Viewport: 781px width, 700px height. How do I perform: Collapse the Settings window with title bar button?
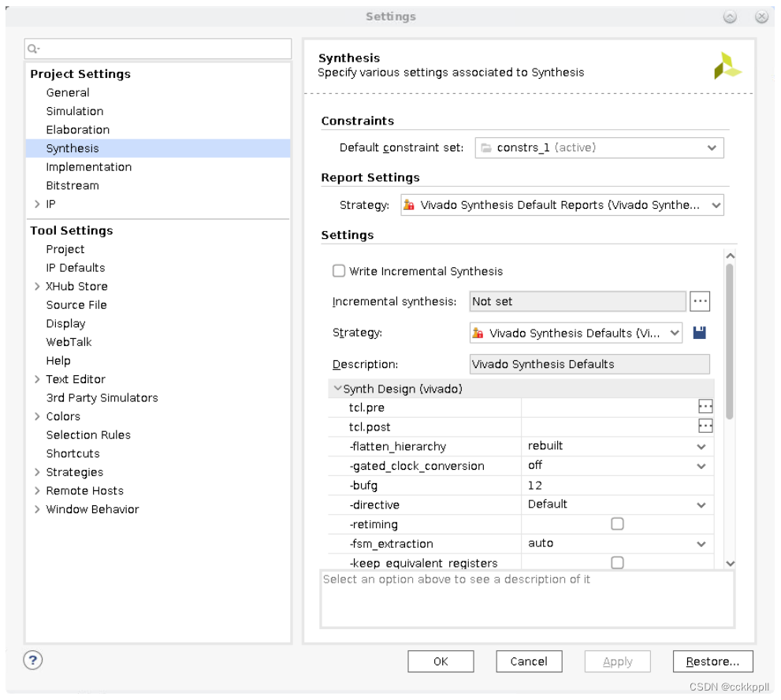pyautogui.click(x=730, y=17)
